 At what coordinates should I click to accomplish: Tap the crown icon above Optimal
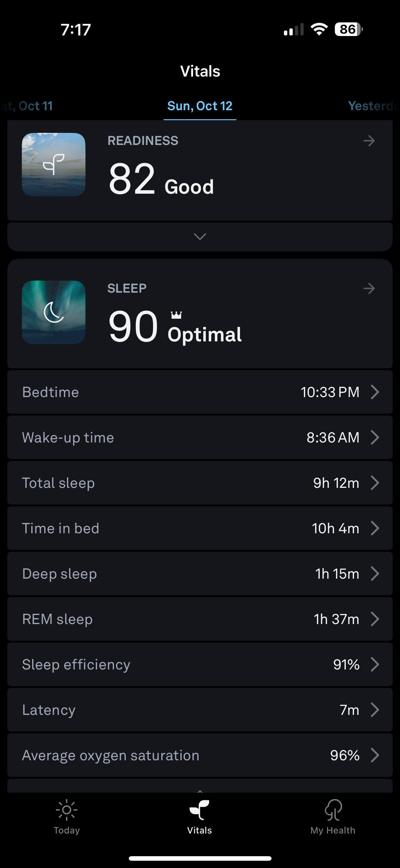[176, 315]
